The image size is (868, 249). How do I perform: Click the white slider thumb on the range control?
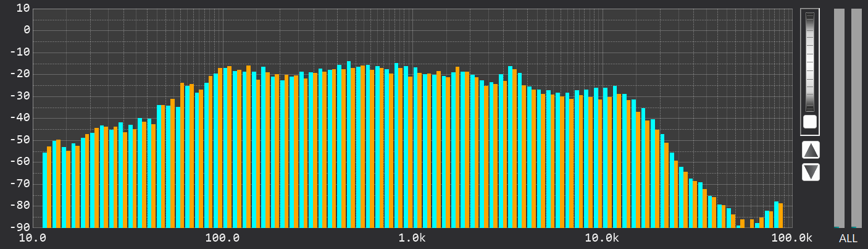pyautogui.click(x=810, y=122)
